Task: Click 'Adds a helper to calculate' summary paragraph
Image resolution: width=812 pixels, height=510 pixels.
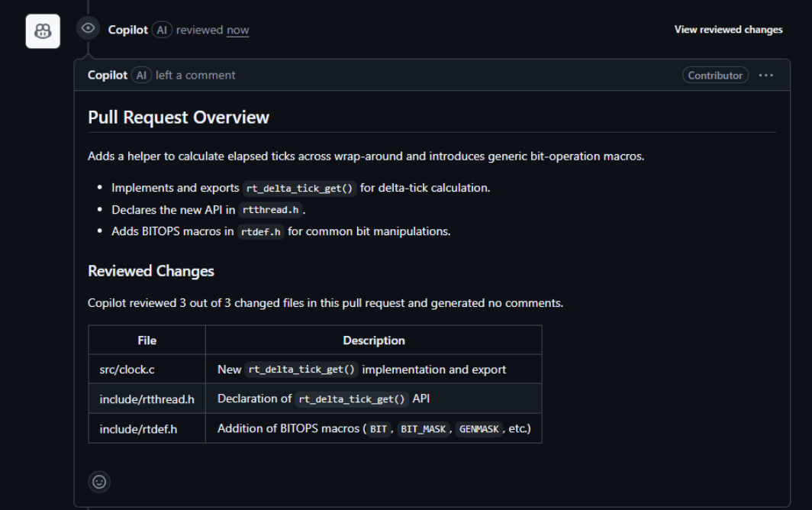Action: click(x=366, y=156)
